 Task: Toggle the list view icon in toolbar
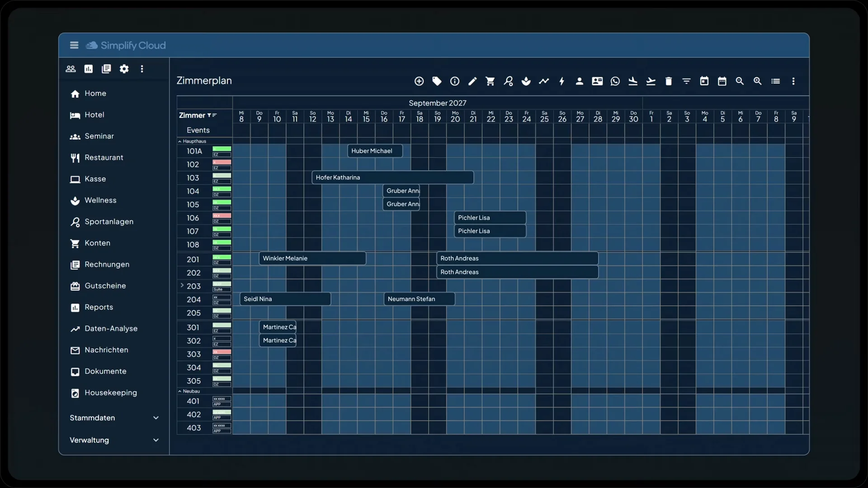point(776,81)
